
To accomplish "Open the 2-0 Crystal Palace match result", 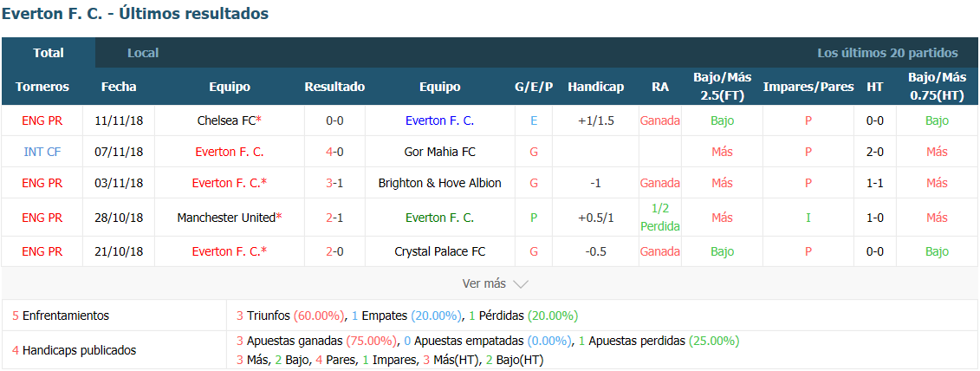I will [335, 251].
